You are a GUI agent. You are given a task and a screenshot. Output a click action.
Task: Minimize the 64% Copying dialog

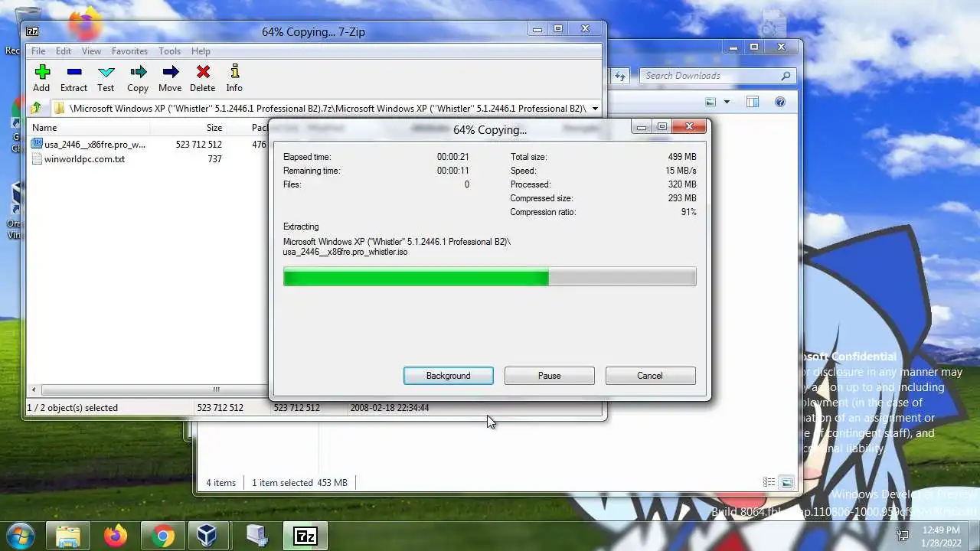coord(642,127)
